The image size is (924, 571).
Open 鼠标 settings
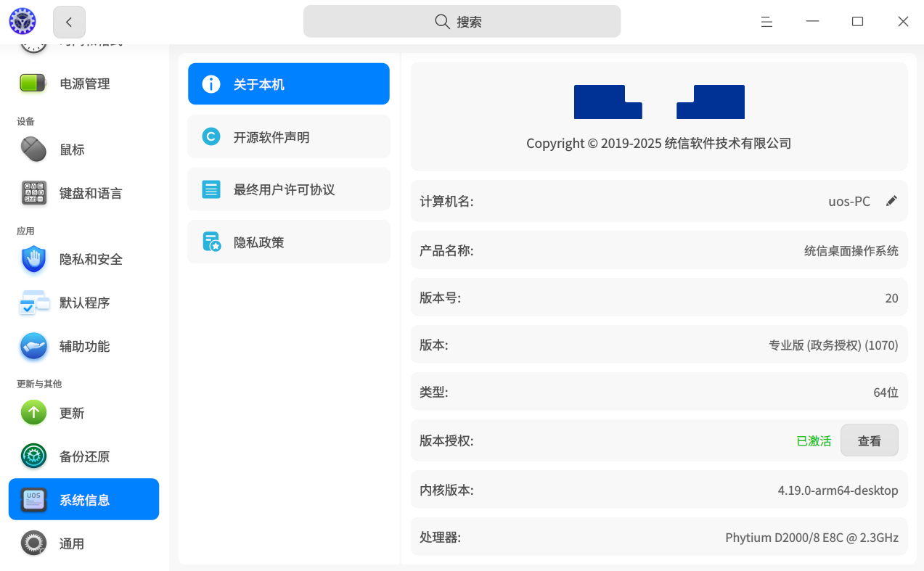[x=83, y=149]
